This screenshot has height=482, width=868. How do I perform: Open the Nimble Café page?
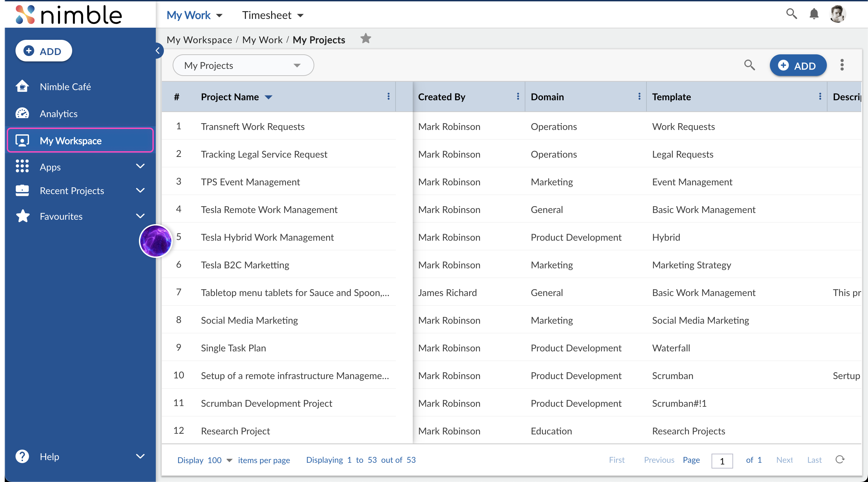65,86
